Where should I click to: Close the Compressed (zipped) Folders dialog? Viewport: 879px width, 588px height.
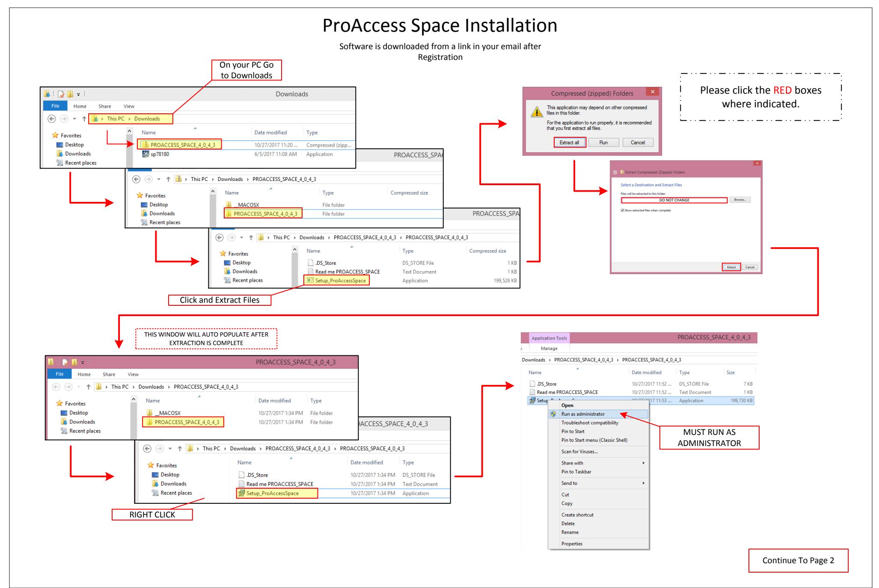coord(653,92)
